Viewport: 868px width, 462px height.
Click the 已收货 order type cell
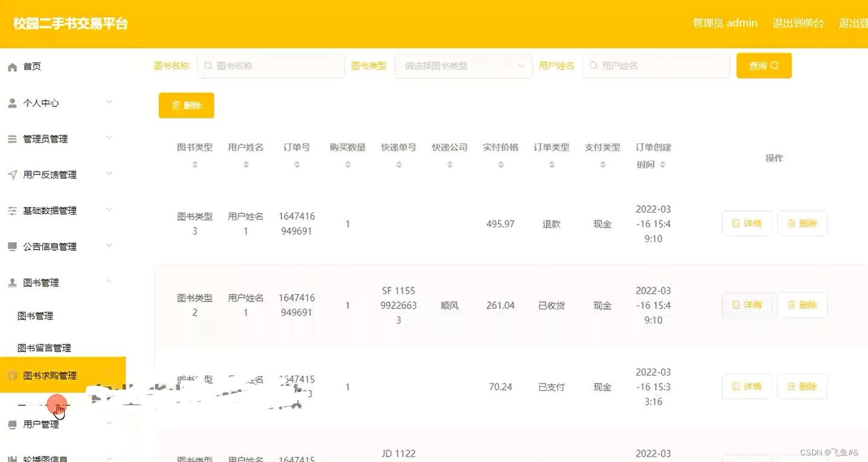tap(551, 306)
